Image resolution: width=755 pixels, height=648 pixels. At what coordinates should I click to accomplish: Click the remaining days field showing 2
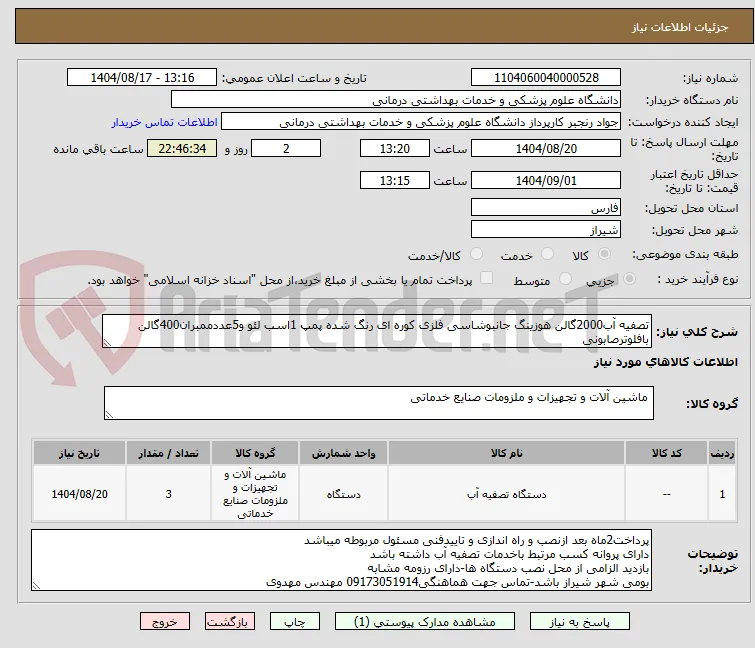(x=286, y=148)
